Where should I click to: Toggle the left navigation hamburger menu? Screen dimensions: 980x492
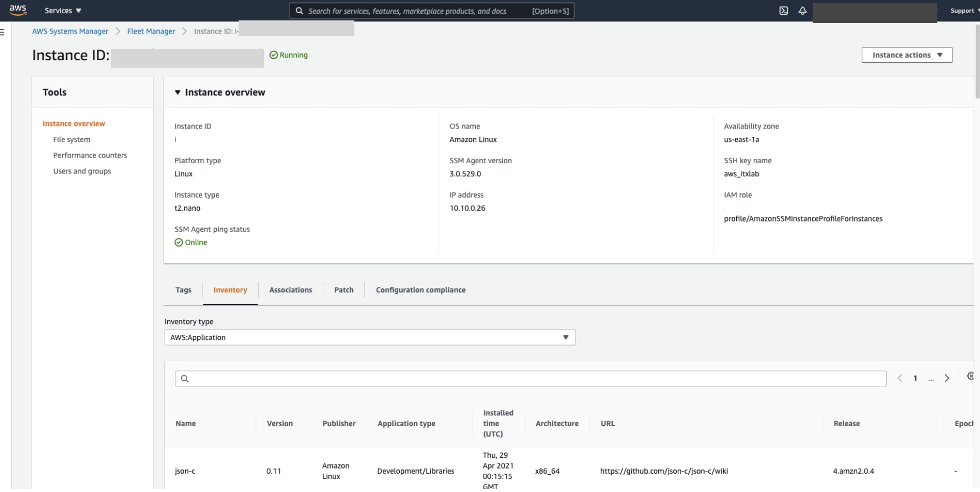(3, 32)
